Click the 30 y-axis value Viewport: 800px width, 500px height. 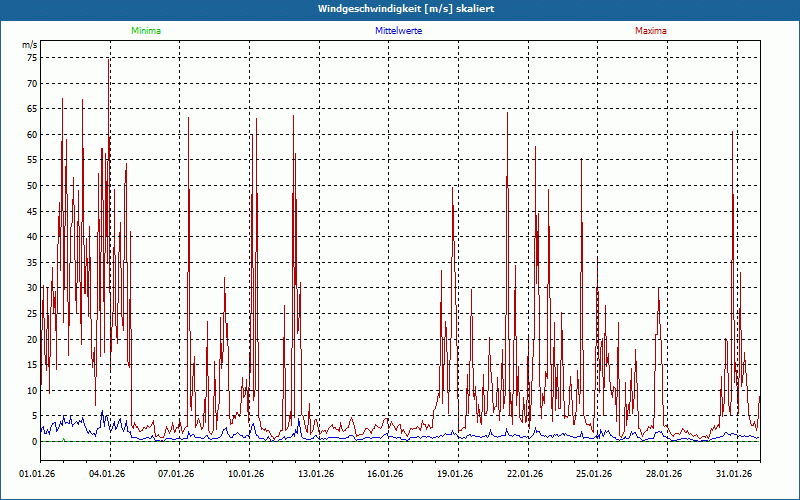click(32, 288)
